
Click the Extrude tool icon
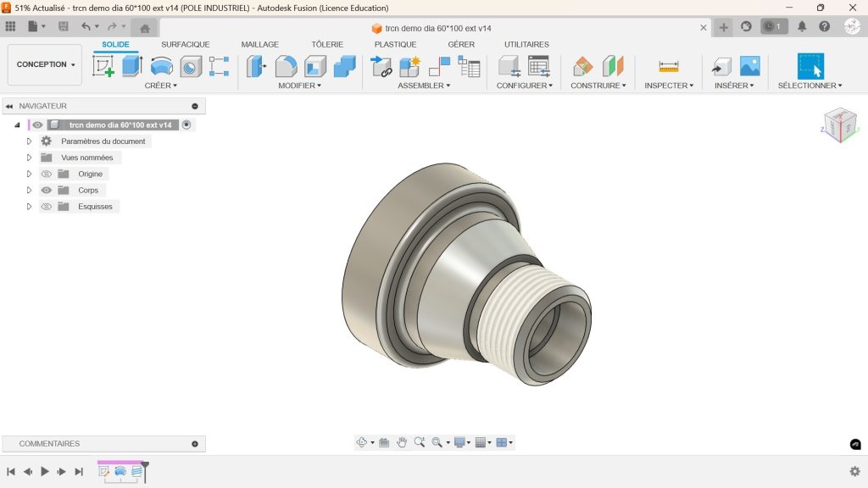pyautogui.click(x=131, y=66)
